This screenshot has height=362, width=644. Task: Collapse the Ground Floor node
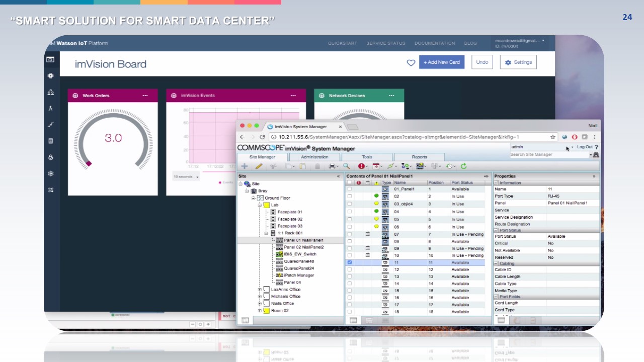(253, 198)
